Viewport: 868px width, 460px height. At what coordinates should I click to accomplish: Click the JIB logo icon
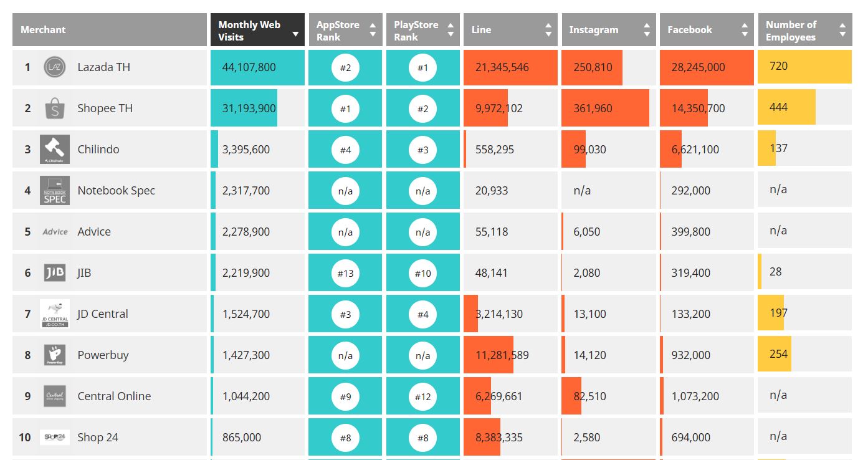coord(55,273)
